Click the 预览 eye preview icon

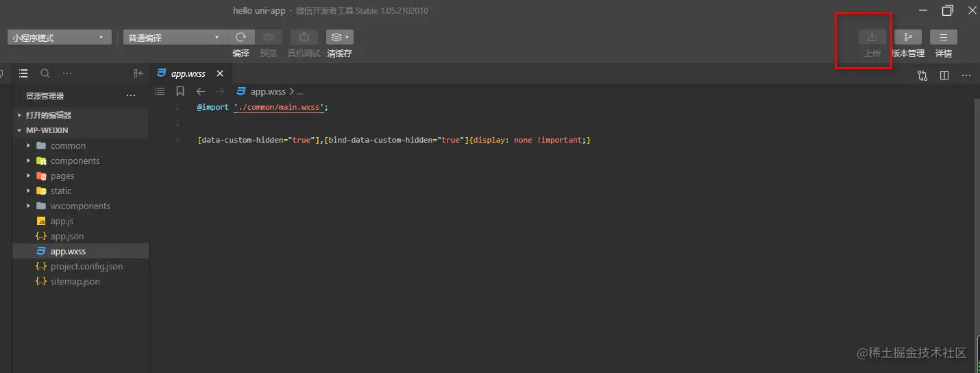coord(269,37)
